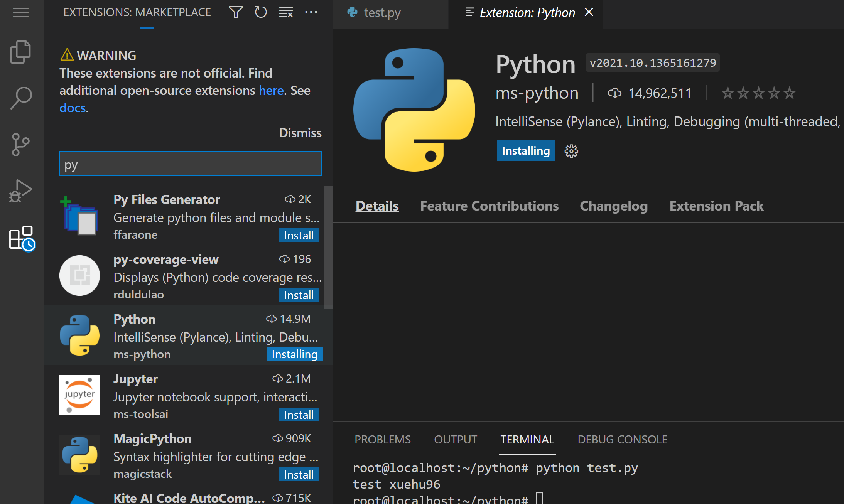Open Views and More Actions ellipsis menu

[311, 12]
